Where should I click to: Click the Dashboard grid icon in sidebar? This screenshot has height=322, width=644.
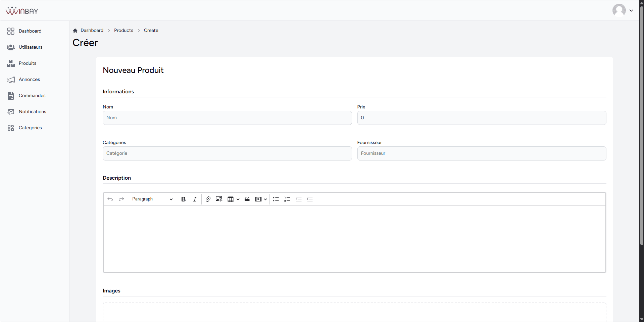[11, 31]
